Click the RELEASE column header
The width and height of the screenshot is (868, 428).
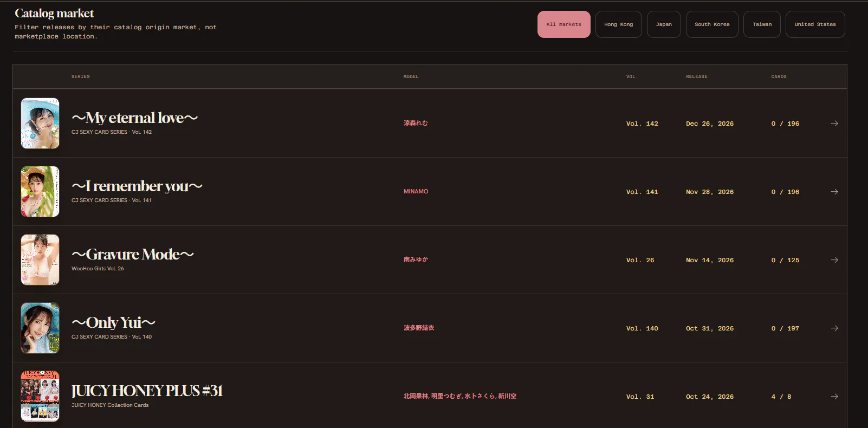pyautogui.click(x=697, y=76)
